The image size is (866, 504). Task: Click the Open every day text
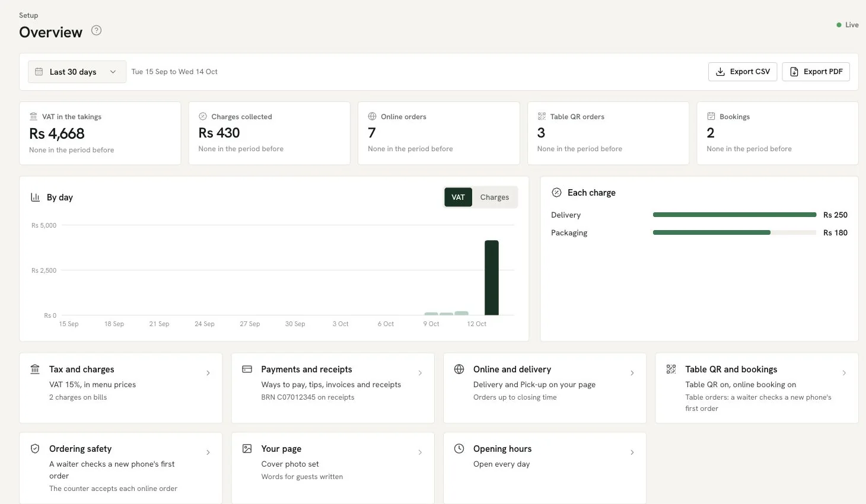click(x=502, y=464)
